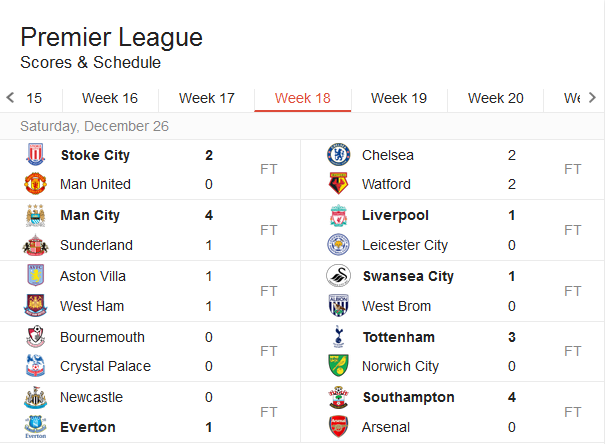Click the Man United club crest
The width and height of the screenshot is (605, 444).
coord(35,184)
